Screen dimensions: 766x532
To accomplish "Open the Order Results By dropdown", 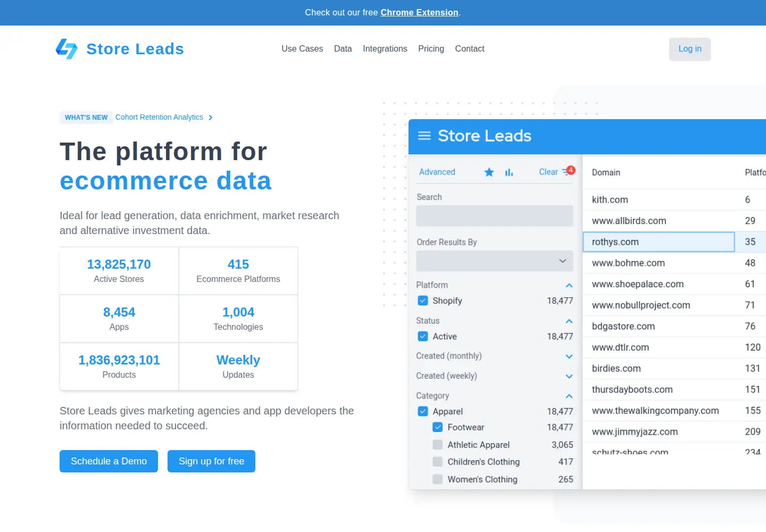I will [495, 261].
